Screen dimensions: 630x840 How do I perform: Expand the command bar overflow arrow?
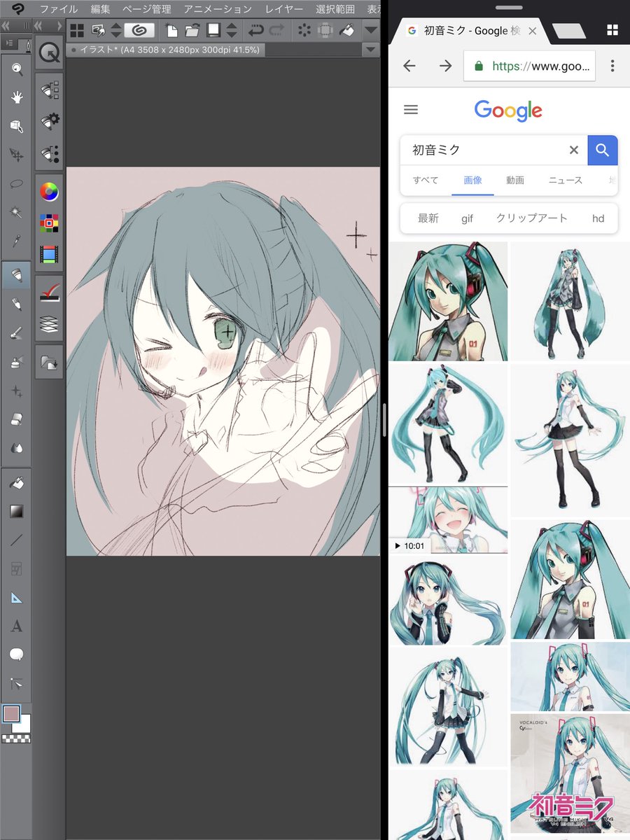[371, 30]
